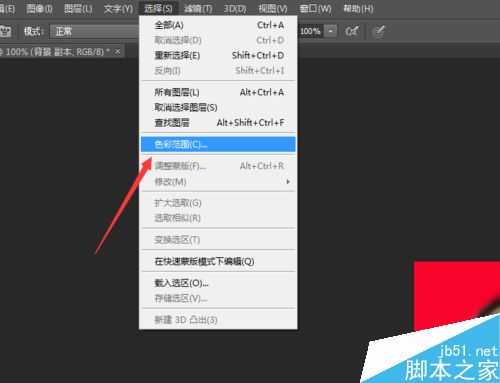Viewport: 500px width, 383px height.
Task: Choose the highlighted 色彩范围(C)... entry
Action: click(218, 144)
